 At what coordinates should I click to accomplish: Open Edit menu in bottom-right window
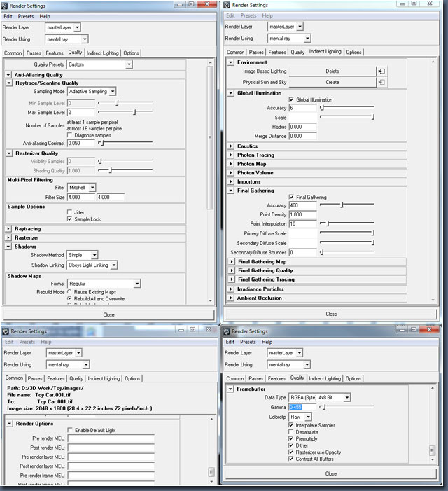point(230,342)
